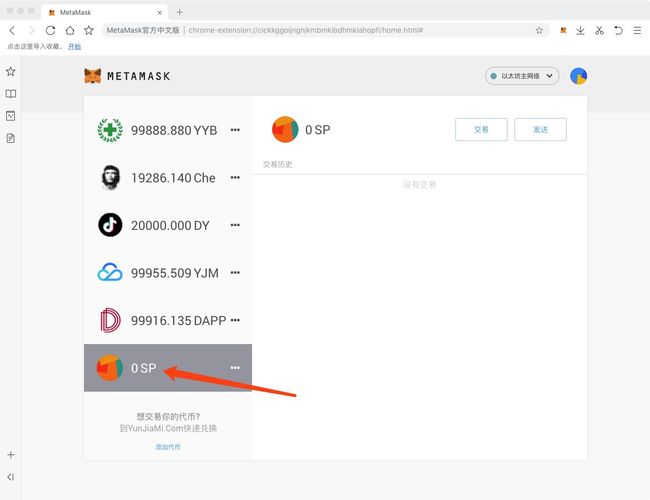Click star icon inside address bar
This screenshot has height=500, width=650.
click(x=539, y=30)
